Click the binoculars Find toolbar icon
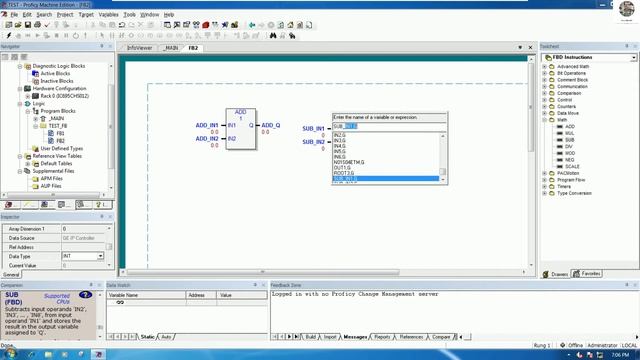This screenshot has height=360, width=640. coord(273,36)
